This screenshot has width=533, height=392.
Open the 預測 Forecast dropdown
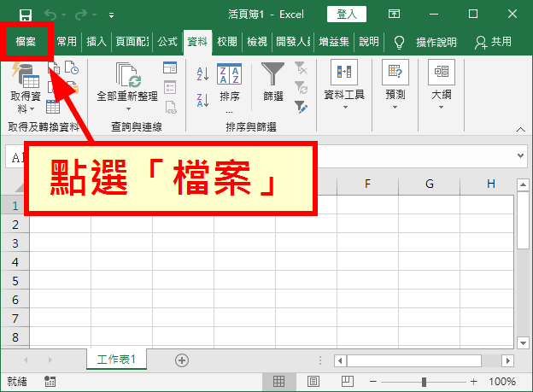395,85
